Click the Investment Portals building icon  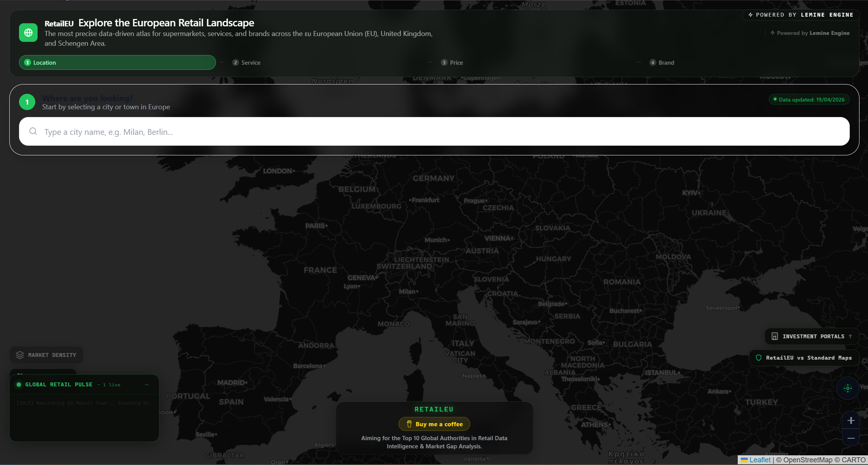click(x=775, y=336)
